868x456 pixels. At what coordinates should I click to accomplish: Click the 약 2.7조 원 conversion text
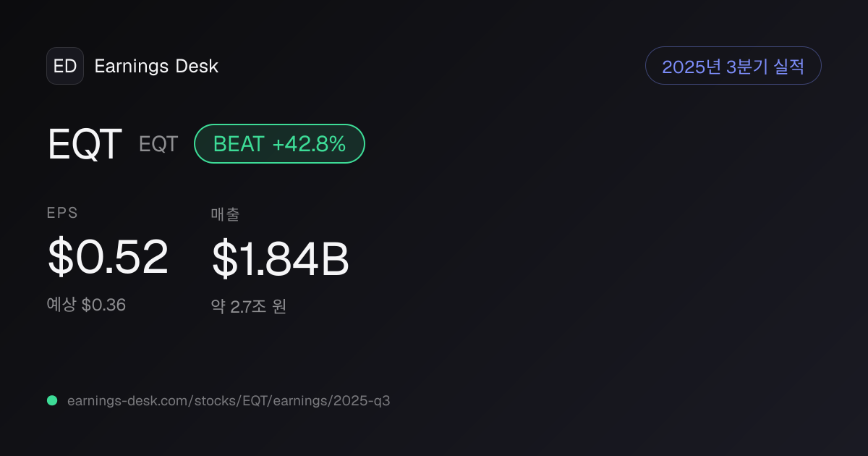249,306
